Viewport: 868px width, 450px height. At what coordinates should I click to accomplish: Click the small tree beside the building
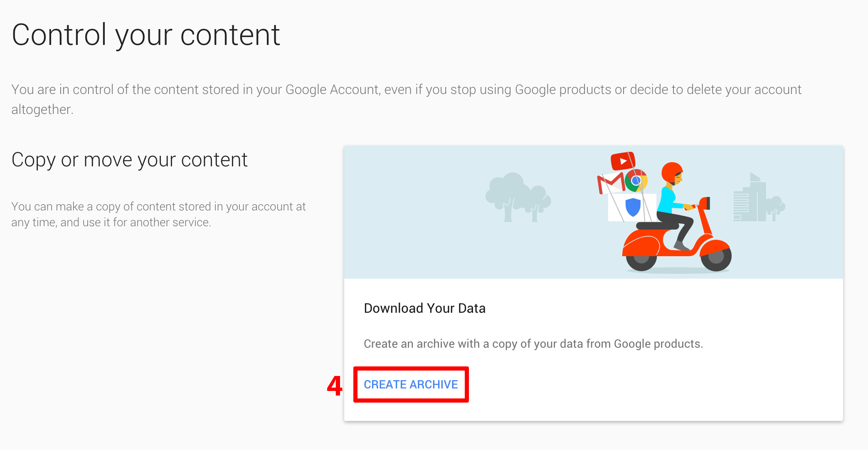[x=775, y=208]
